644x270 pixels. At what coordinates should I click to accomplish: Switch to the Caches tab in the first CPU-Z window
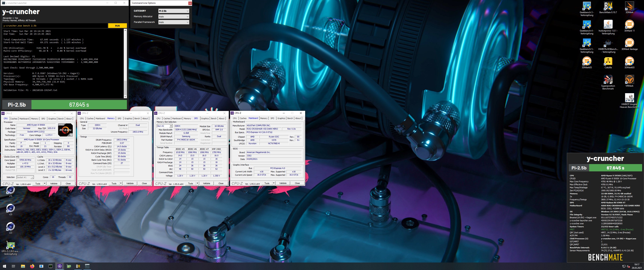click(x=14, y=119)
